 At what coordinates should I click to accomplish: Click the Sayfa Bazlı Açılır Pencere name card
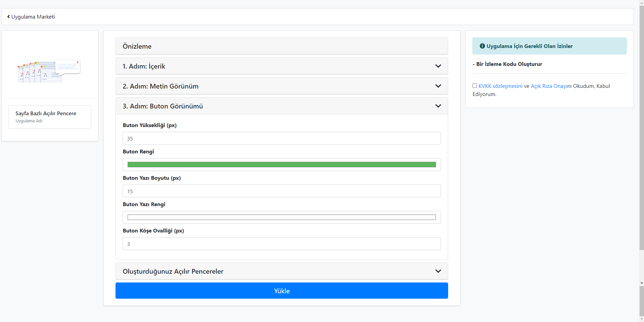tap(50, 117)
